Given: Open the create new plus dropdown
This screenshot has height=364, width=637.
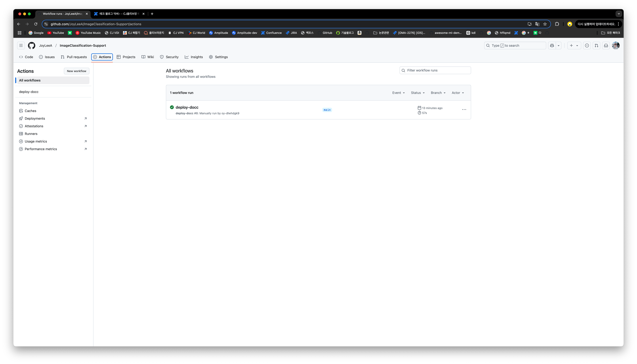Looking at the screenshot, I should [574, 45].
